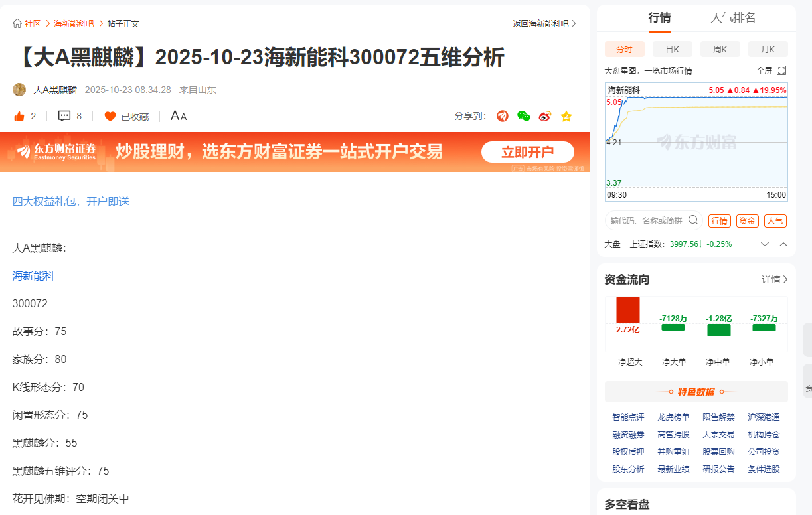Open comments via the speech bubble icon
The image size is (812, 515).
pyautogui.click(x=64, y=116)
